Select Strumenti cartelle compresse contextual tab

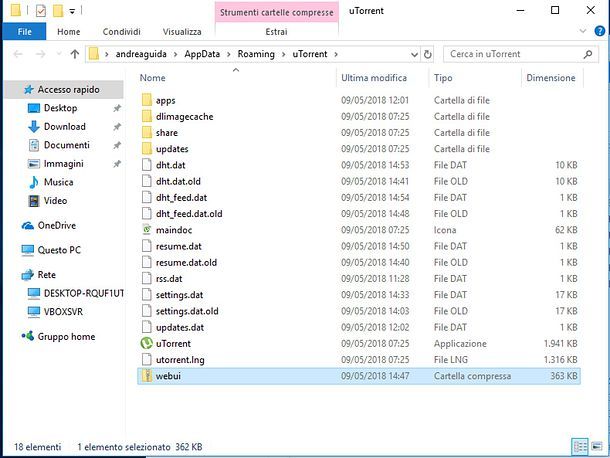click(277, 12)
